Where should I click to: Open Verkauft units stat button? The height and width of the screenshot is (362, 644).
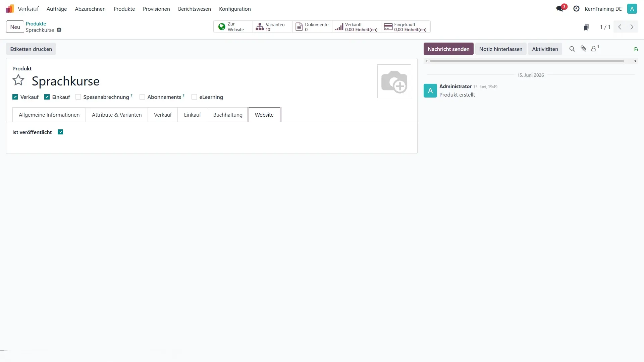pos(357,27)
